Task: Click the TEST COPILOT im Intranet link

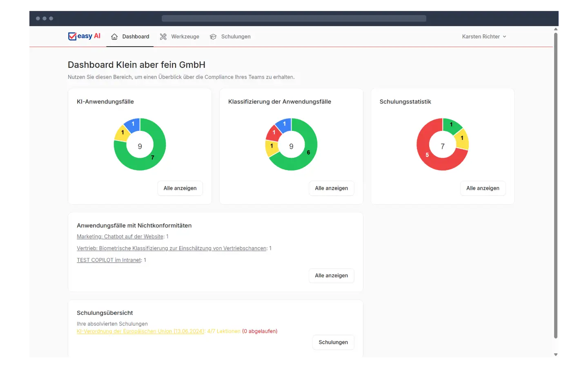Action: (x=109, y=260)
